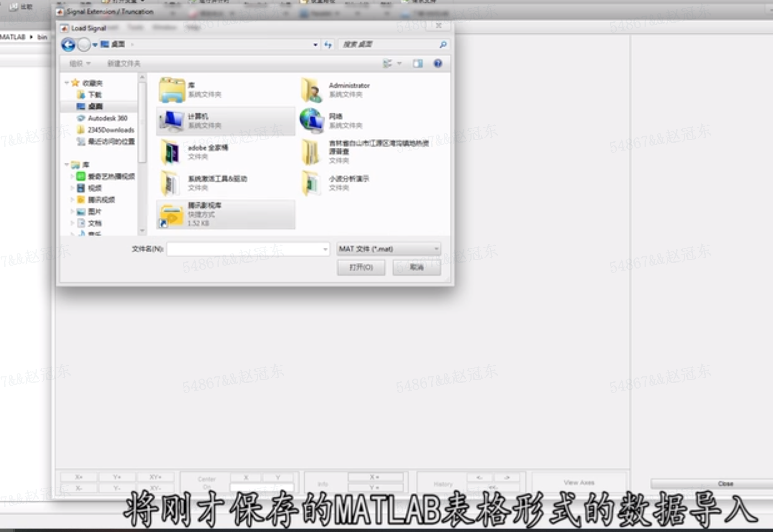Toggle the preview pane icon
Image resolution: width=773 pixels, height=532 pixels.
click(x=418, y=63)
